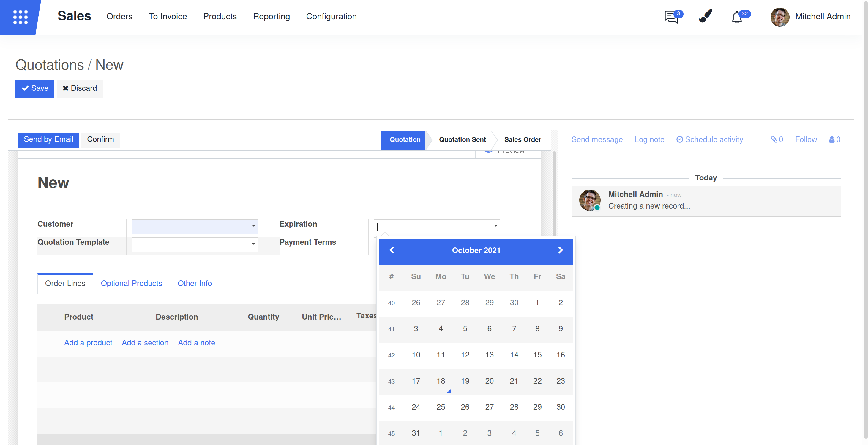Click the Add a product link
This screenshot has width=868, height=445.
tap(88, 343)
